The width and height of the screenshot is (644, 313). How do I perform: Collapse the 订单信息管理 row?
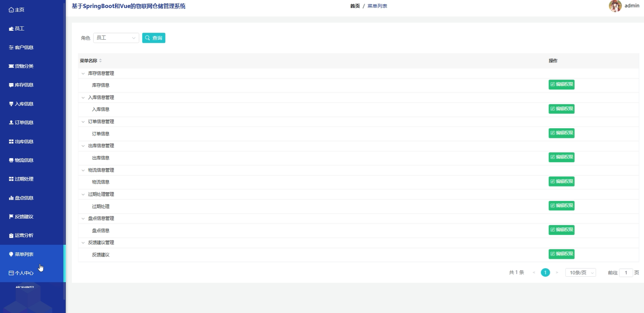83,121
